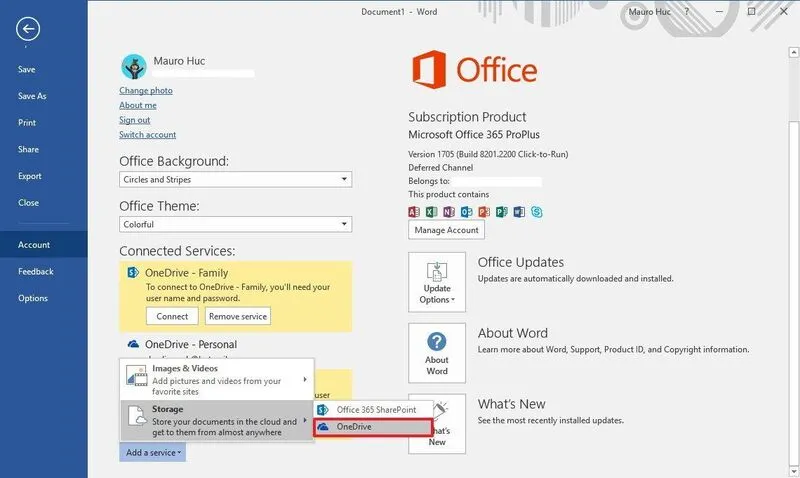Click the Remove service button

pos(238,316)
